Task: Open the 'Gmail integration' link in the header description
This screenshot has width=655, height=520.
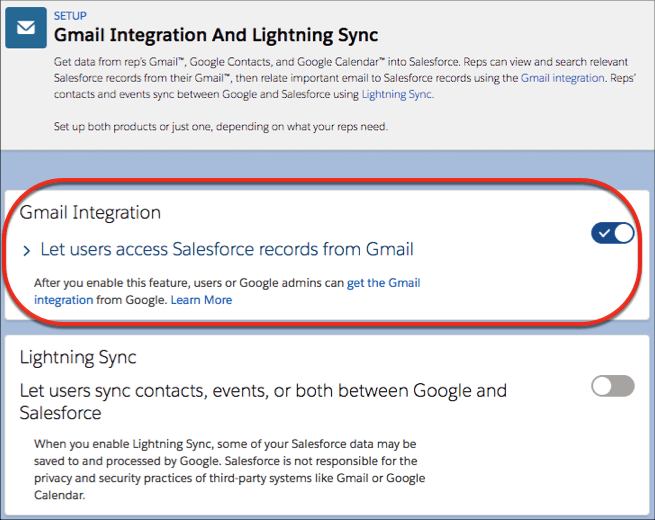Action: 562,78
